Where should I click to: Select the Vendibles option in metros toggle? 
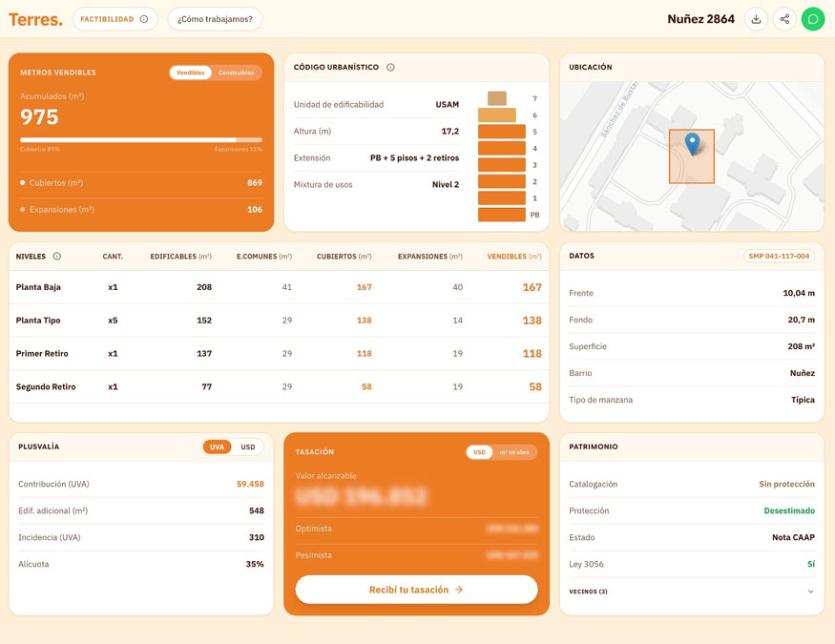(191, 73)
